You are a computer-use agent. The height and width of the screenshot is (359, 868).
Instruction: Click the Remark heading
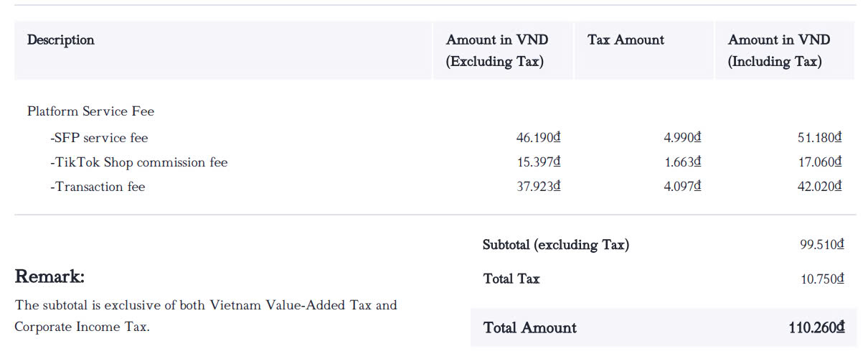pos(49,276)
